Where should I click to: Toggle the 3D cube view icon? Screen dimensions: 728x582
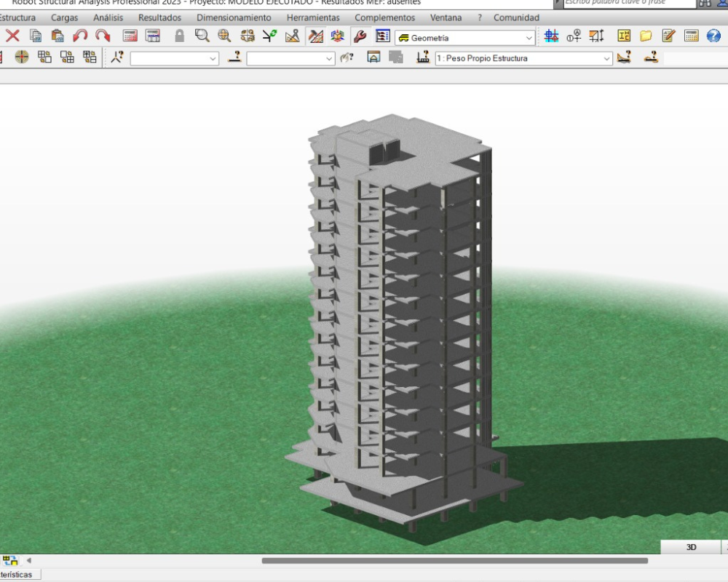click(x=337, y=36)
